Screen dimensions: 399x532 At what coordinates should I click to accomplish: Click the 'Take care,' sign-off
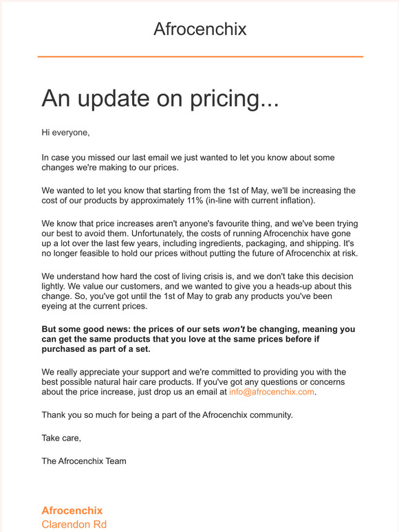[x=61, y=438]
